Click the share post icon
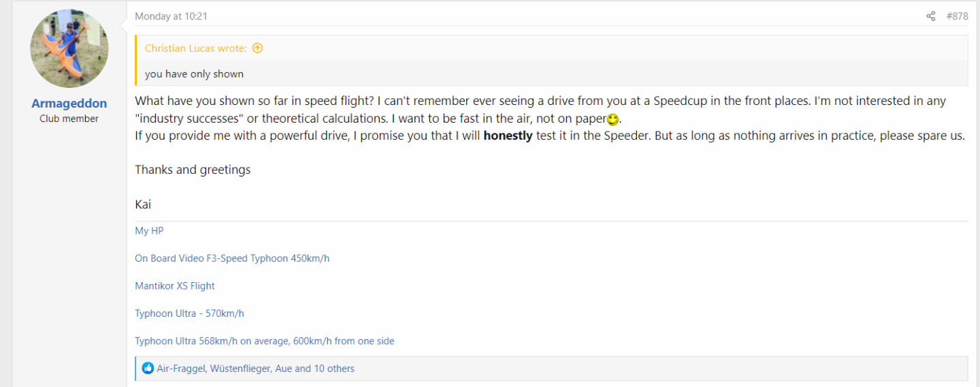 (931, 16)
